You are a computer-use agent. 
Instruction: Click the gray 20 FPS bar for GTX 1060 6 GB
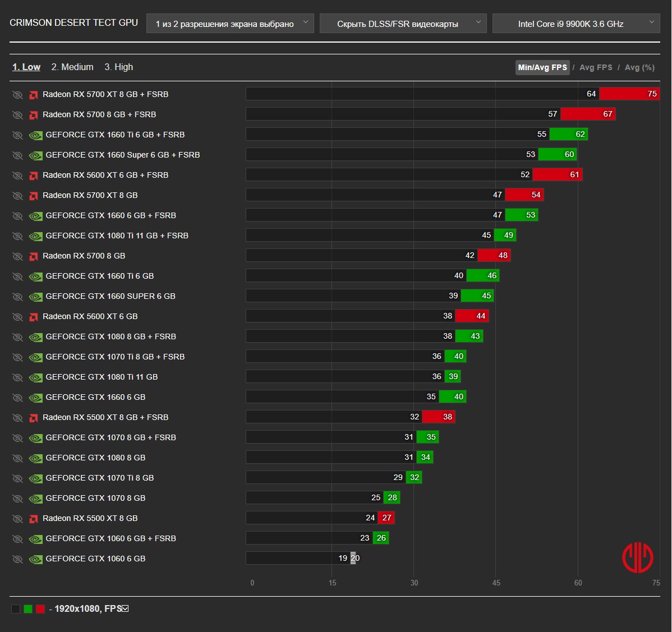tap(353, 558)
